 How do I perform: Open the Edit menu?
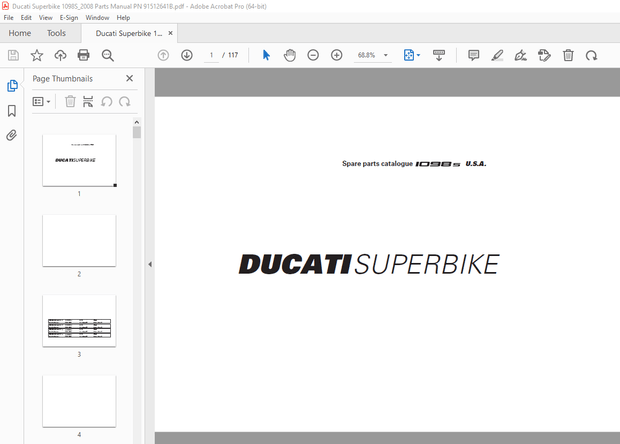click(26, 18)
